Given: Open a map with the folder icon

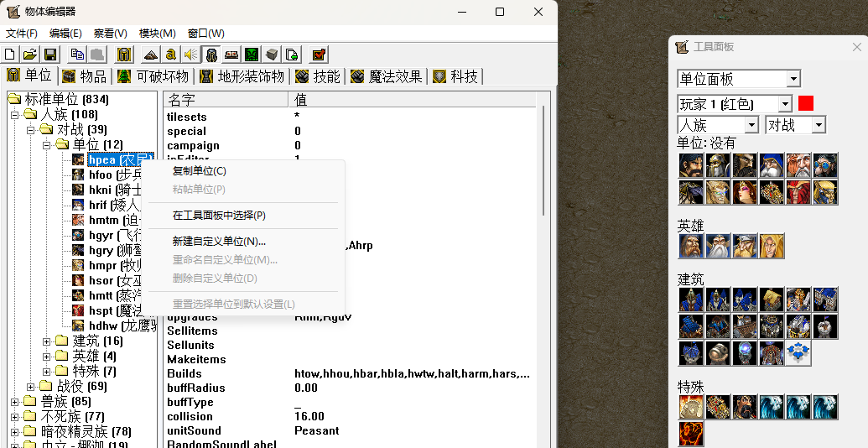Looking at the screenshot, I should [x=30, y=55].
